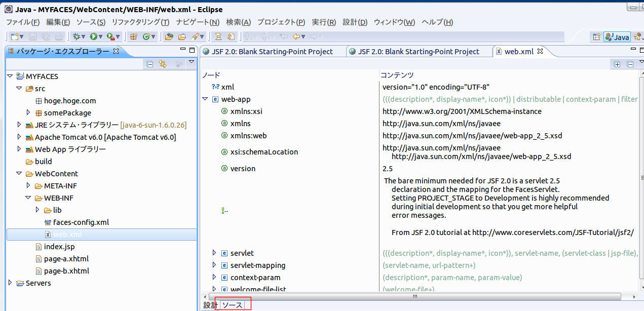Toggle Link with Editor in Package Explorer
Image resolution: width=644 pixels, height=311 pixels.
pyautogui.click(x=163, y=64)
